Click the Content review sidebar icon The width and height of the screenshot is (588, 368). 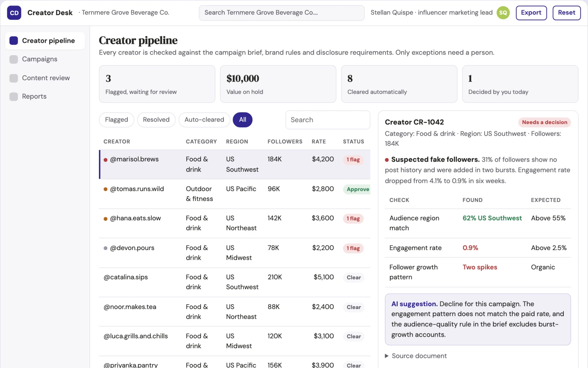pos(14,78)
